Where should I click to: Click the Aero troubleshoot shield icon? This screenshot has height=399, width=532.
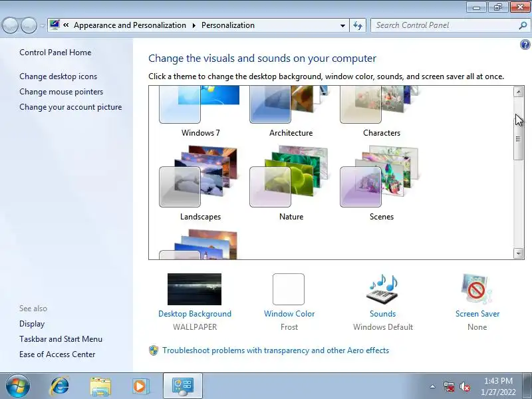(x=154, y=350)
